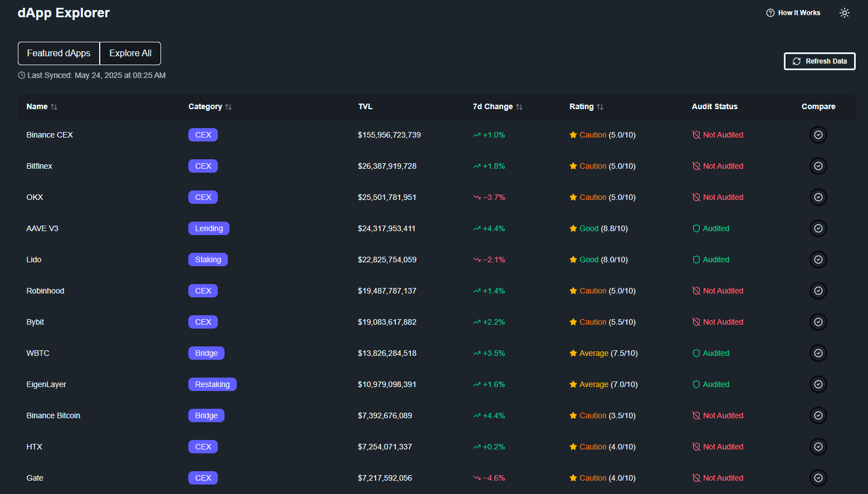Click the CEX tag in Binance CEX row
868x494 pixels.
tap(203, 135)
